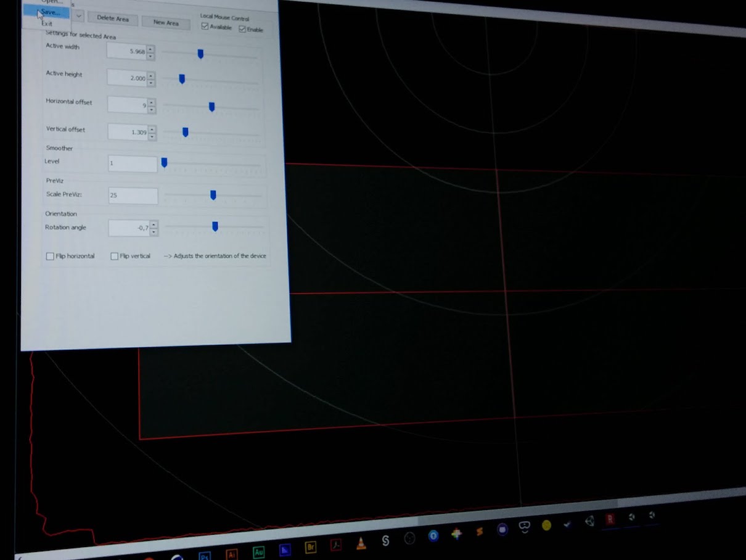Open Adobe Audition taskbar icon

pos(258,551)
